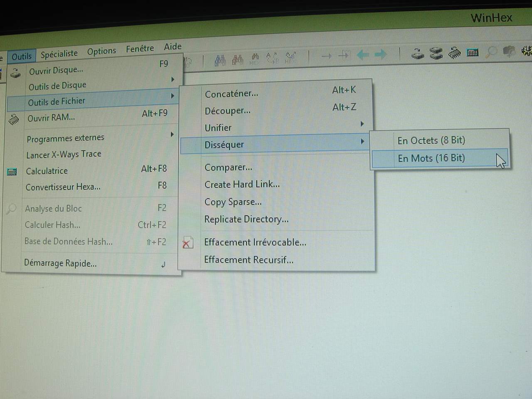
Task: Click the Find Text binoculars toolbar icon
Action: [x=220, y=61]
